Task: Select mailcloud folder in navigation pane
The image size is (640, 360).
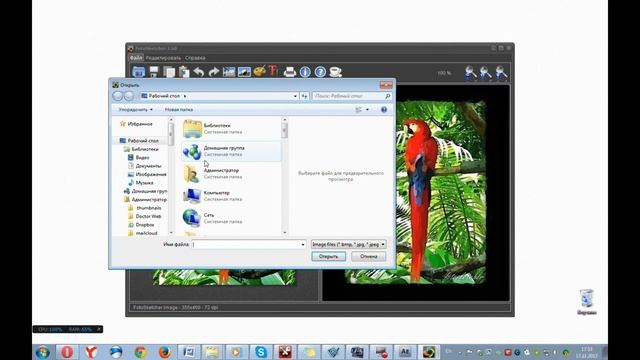Action: click(143, 233)
